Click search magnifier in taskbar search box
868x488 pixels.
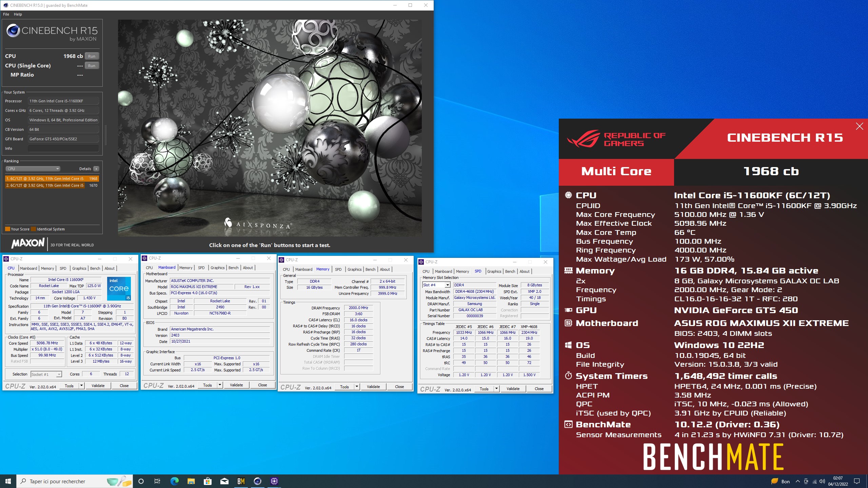(23, 481)
